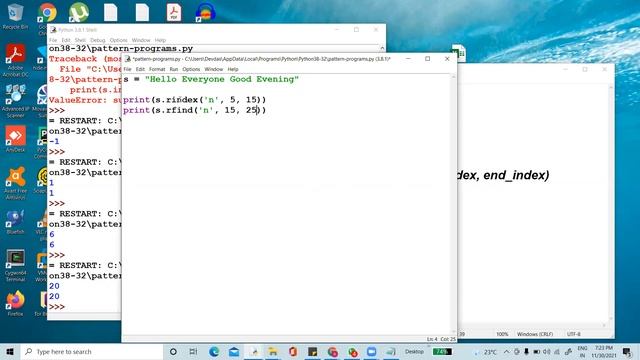This screenshot has width=640, height=360.
Task: Open the Google Chrome desktop shortcut
Action: (47, 13)
